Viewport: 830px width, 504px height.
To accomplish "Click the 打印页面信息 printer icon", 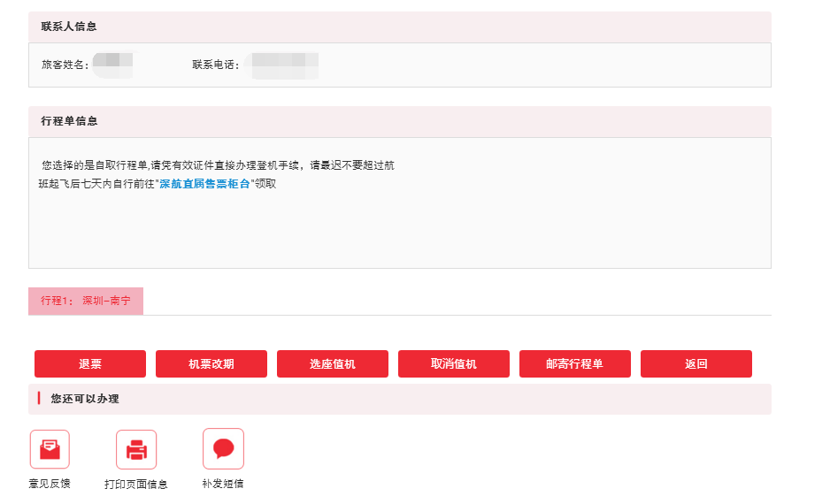I will coord(136,449).
